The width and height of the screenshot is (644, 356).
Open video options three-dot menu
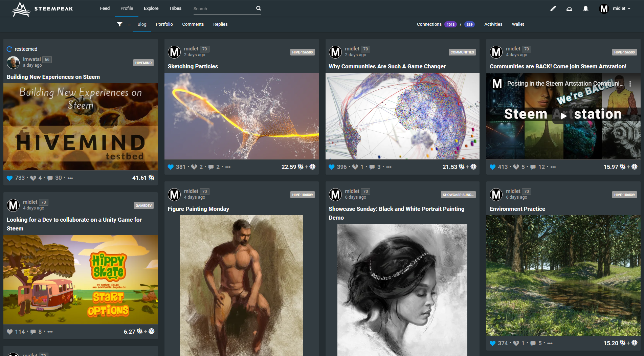point(630,84)
